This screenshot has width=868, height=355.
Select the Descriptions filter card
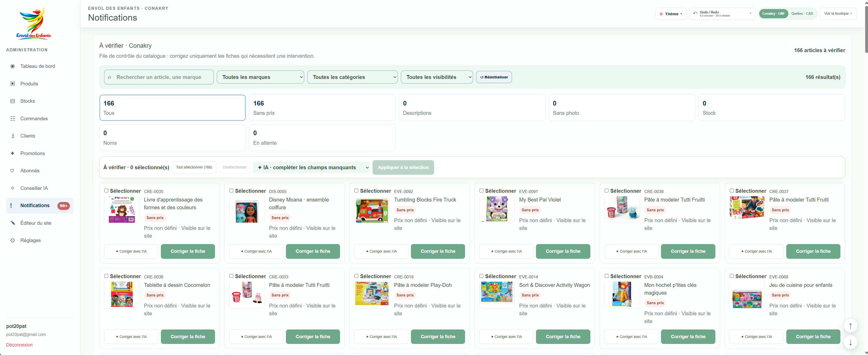pyautogui.click(x=472, y=108)
